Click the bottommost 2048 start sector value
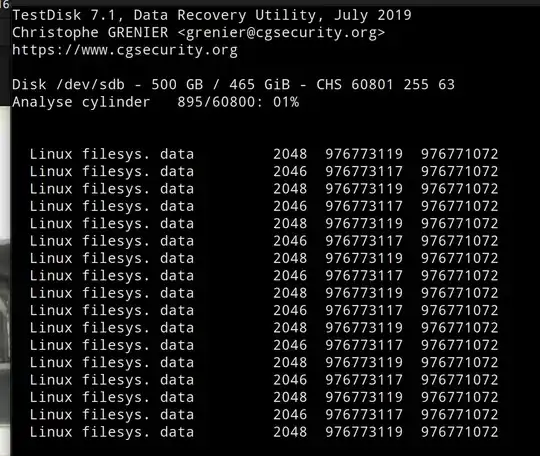Viewport: 540px width, 456px height. (290, 432)
